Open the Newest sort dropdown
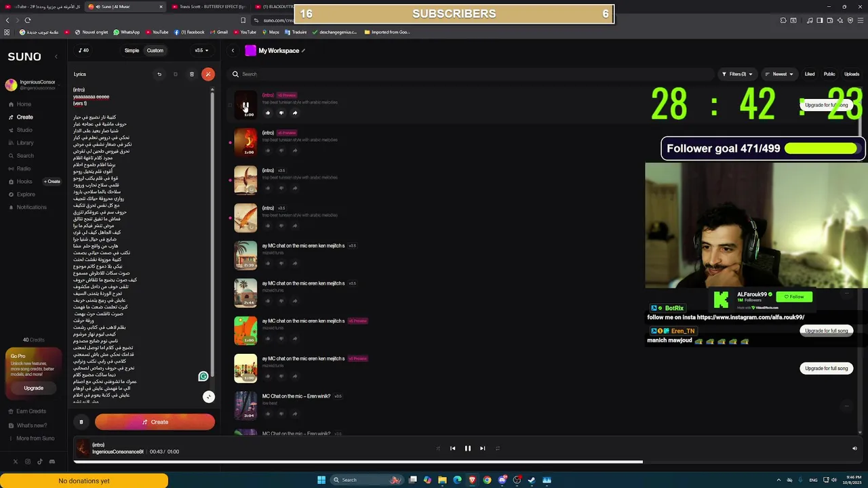This screenshot has height=488, width=868. [x=778, y=75]
